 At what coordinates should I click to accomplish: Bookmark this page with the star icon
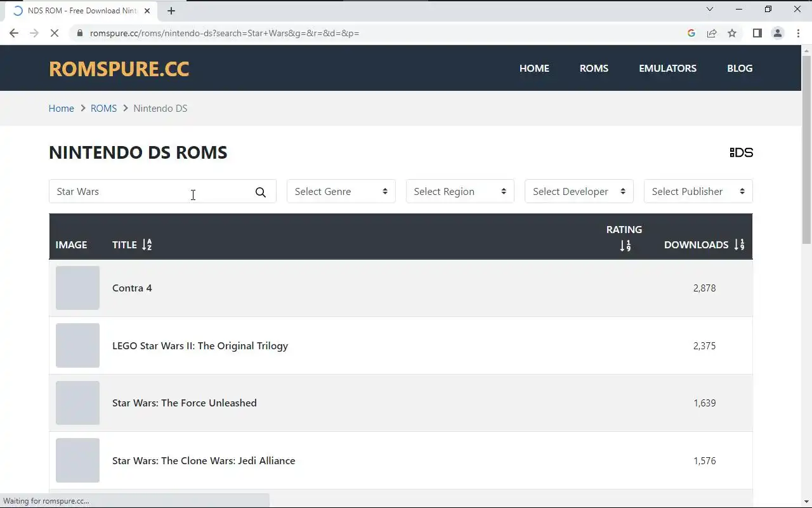[732, 33]
